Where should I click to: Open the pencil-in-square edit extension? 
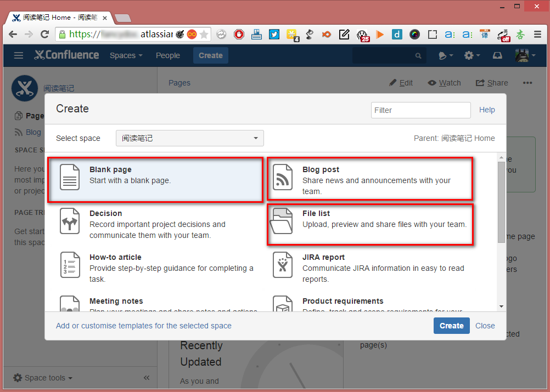[x=344, y=35]
